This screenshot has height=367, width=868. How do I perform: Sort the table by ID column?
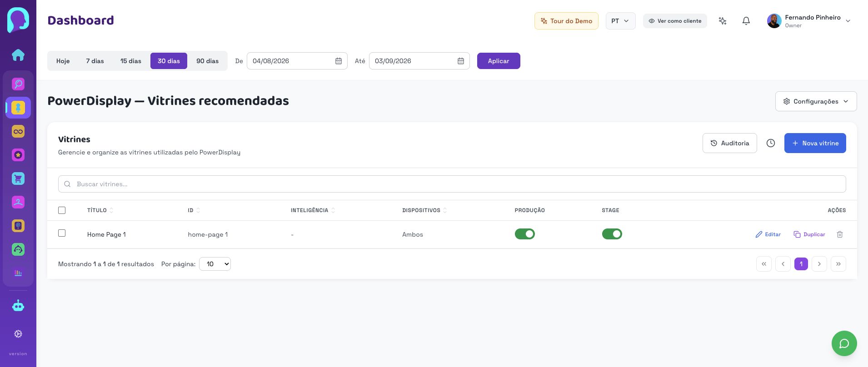coord(194,210)
